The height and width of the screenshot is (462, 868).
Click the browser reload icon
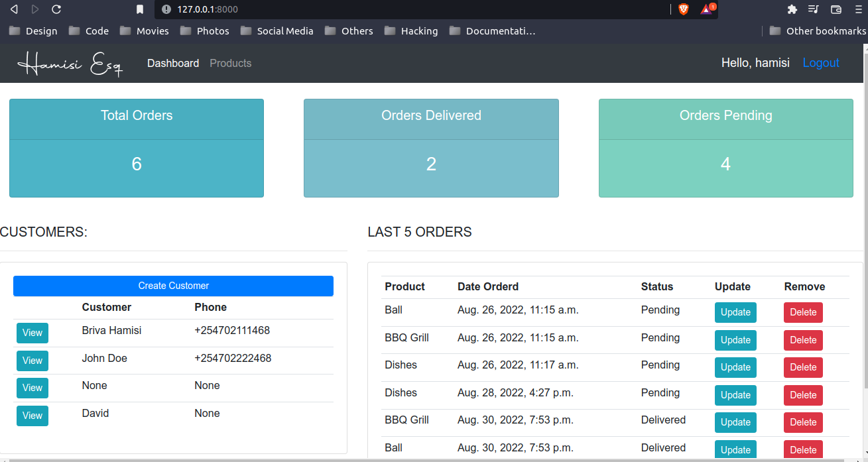point(56,9)
